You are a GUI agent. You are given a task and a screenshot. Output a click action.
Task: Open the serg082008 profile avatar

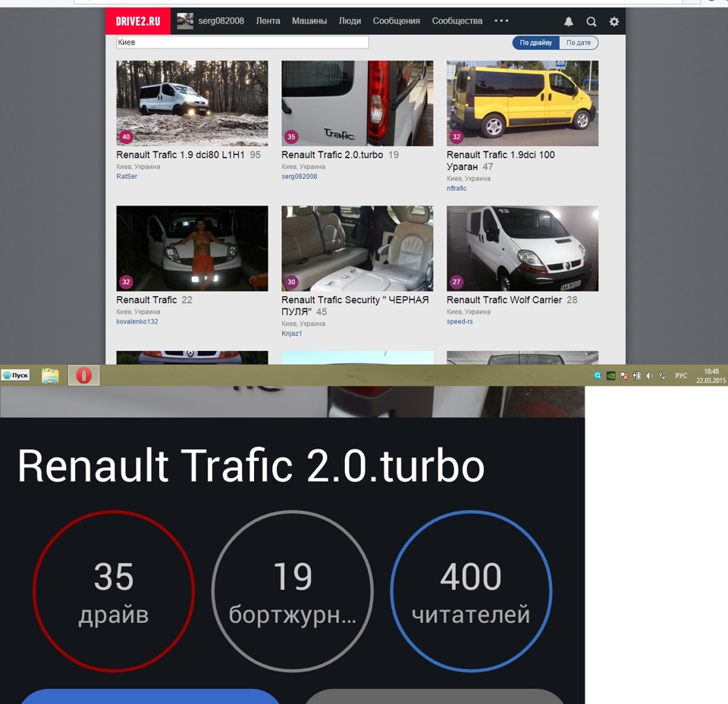coord(185,21)
